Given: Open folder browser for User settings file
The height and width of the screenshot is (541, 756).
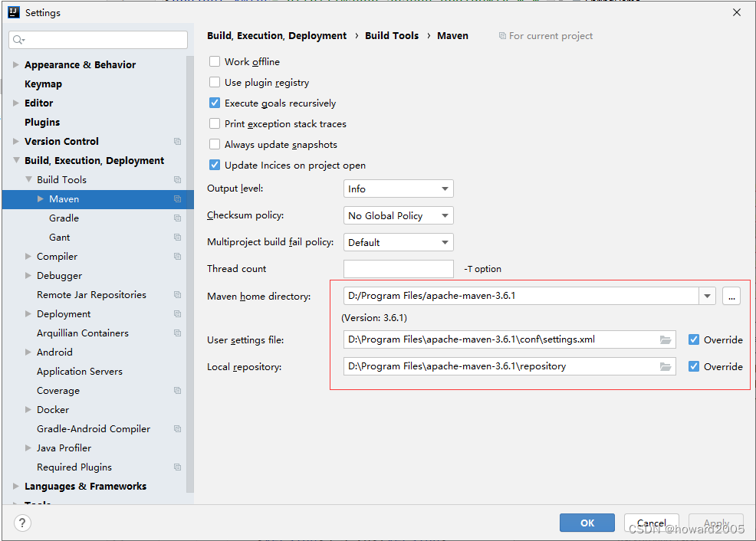Looking at the screenshot, I should (666, 339).
